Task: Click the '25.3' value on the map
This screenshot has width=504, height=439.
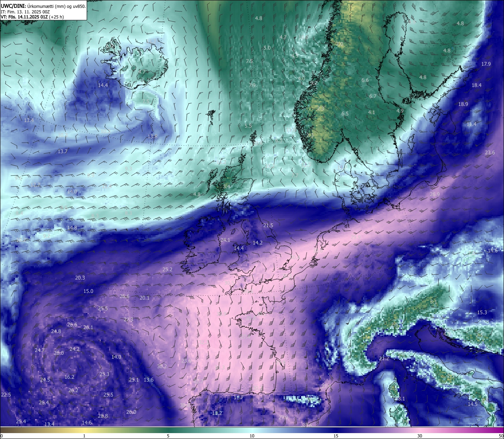Action: [104, 374]
